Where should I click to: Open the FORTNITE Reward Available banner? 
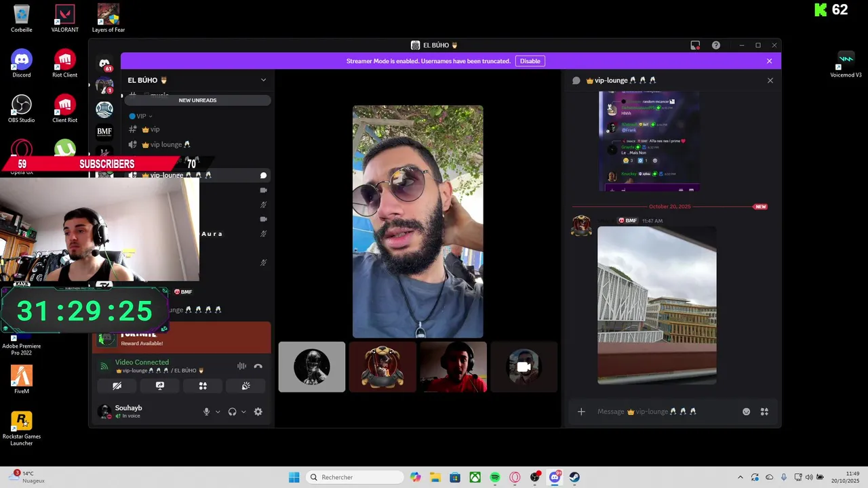(182, 338)
